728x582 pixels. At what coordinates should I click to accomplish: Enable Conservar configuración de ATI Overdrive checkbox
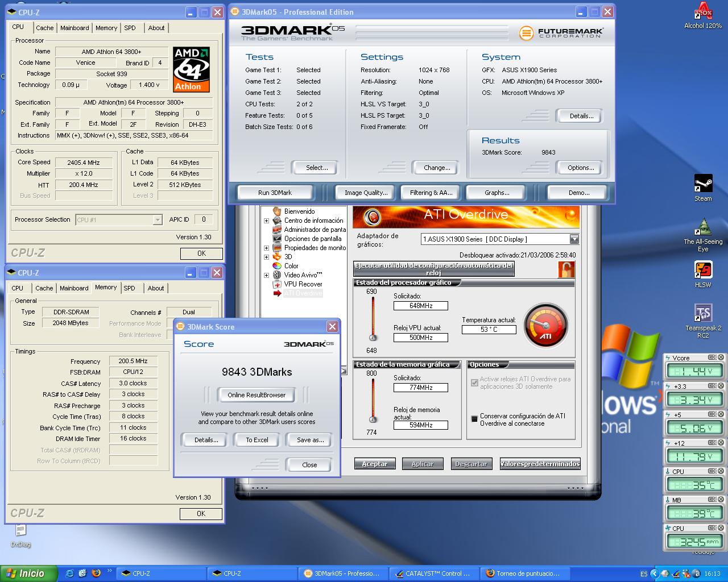(x=474, y=419)
